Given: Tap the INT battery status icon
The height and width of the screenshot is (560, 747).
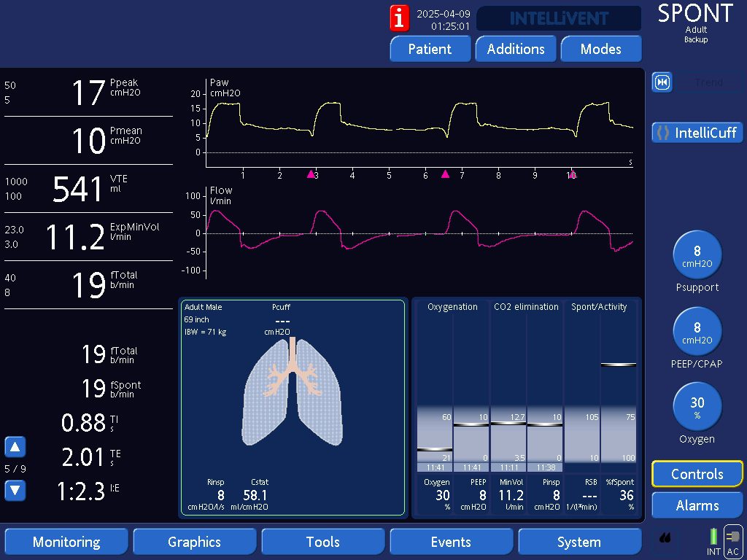Looking at the screenshot, I should (713, 541).
